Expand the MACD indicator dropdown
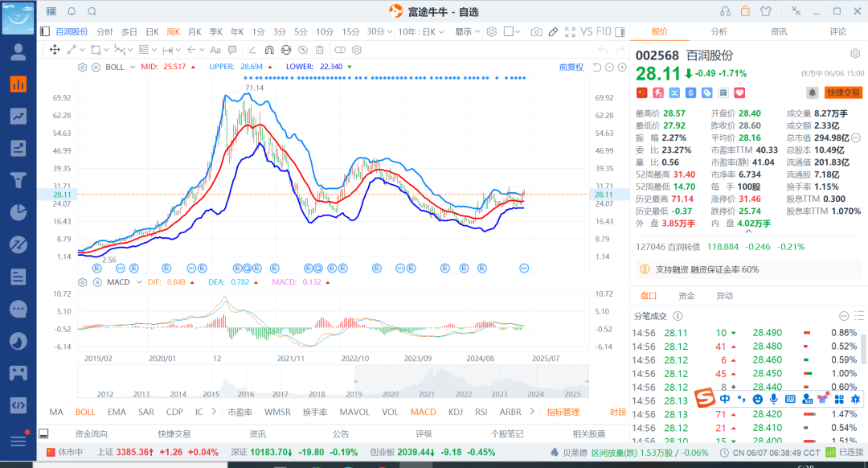 (x=139, y=282)
